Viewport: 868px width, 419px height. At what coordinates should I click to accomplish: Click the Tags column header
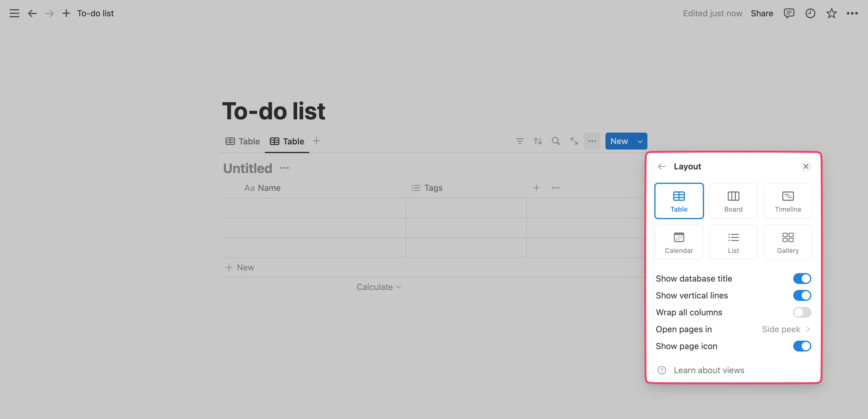tap(427, 188)
